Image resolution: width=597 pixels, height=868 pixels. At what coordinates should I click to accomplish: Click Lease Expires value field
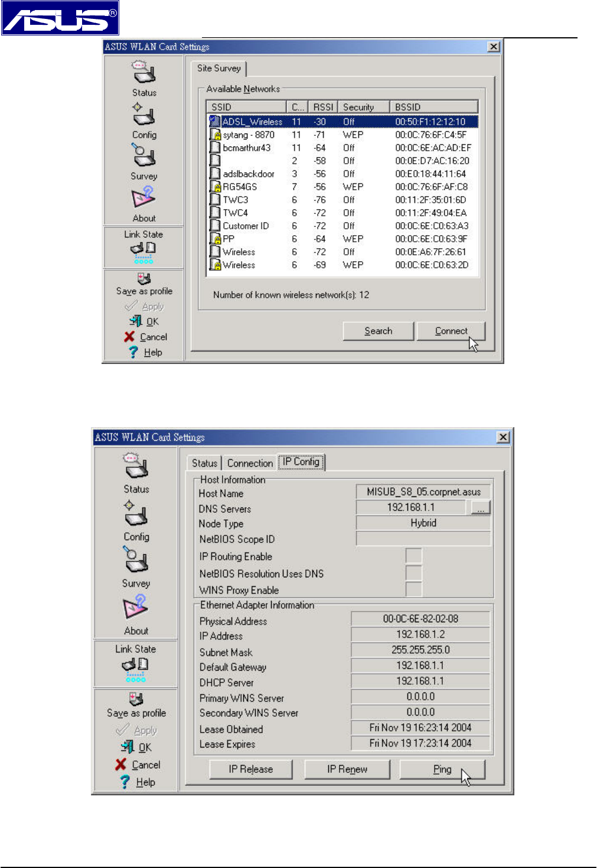click(x=420, y=743)
